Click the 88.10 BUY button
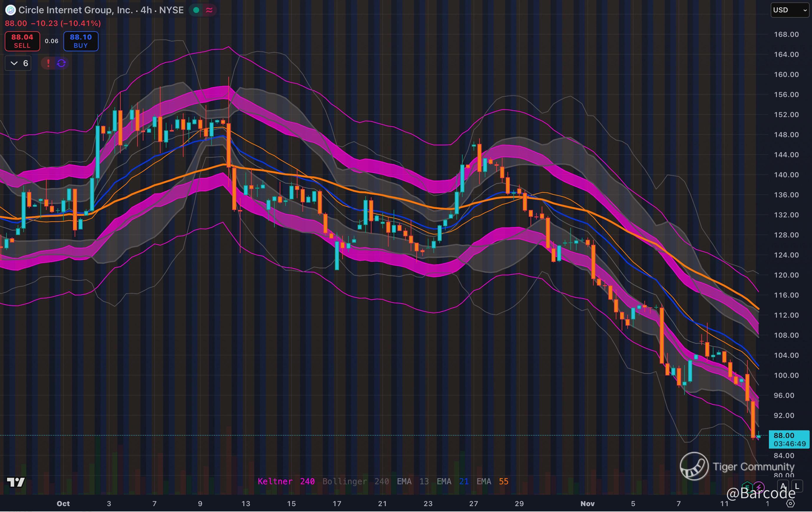The width and height of the screenshot is (812, 512). tap(81, 41)
